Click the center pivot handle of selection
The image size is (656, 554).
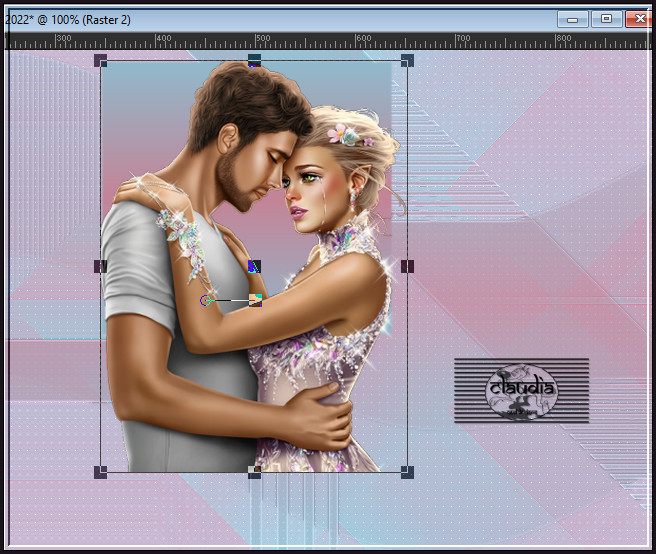[x=254, y=267]
